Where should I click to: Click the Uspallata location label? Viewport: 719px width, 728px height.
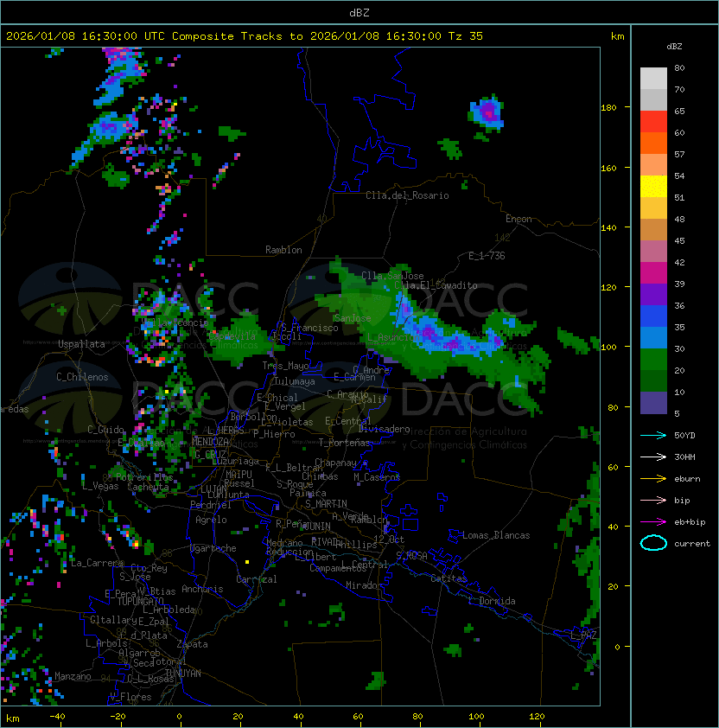pyautogui.click(x=81, y=344)
